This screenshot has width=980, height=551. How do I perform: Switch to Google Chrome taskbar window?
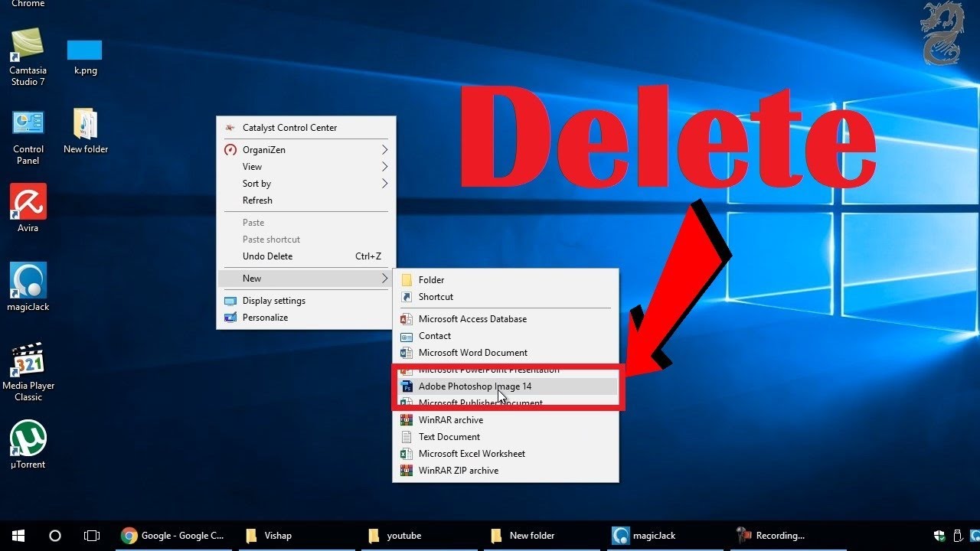pos(173,536)
